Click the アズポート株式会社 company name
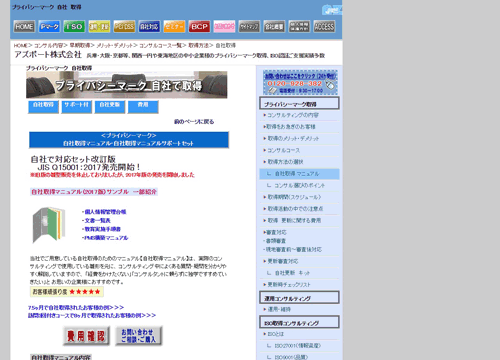This screenshot has width=500, height=360. [x=48, y=54]
